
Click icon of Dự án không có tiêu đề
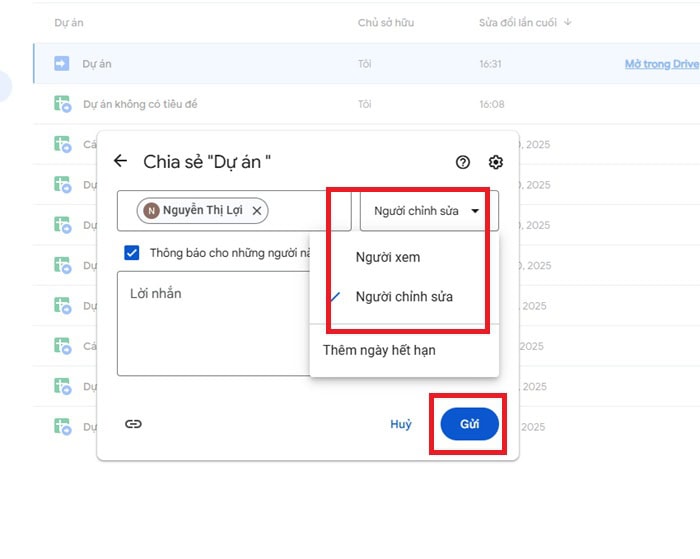61,103
